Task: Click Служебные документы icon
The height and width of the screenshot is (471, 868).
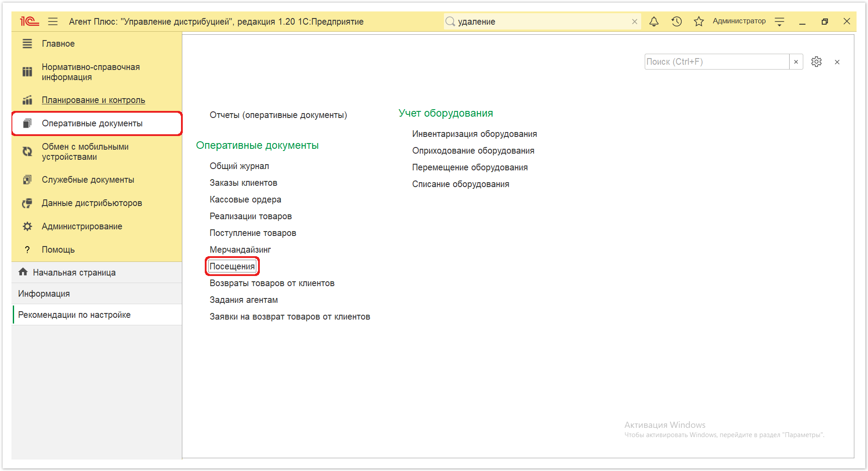Action: (27, 180)
